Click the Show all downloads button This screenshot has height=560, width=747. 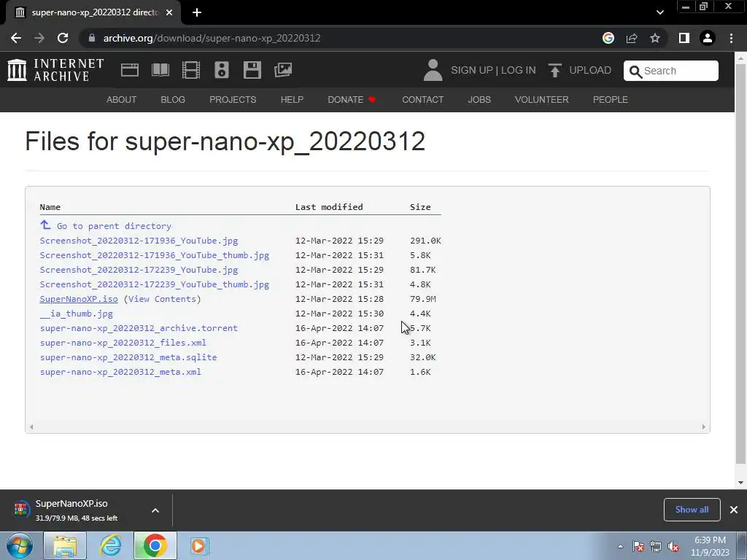(x=692, y=510)
